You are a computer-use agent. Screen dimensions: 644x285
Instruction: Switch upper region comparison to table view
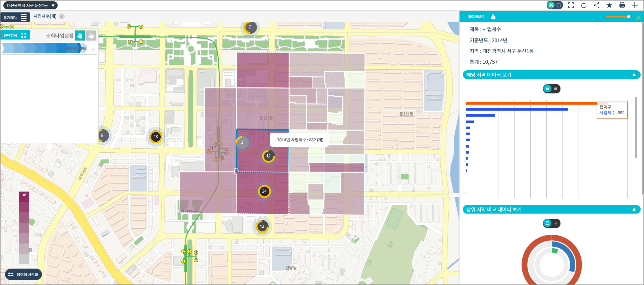point(555,223)
